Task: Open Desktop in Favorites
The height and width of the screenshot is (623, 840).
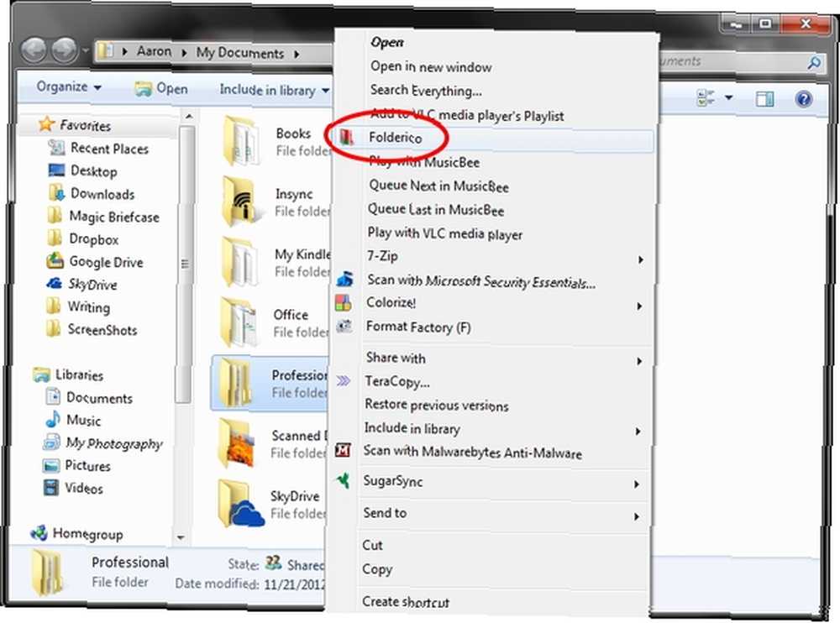Action: coord(94,171)
